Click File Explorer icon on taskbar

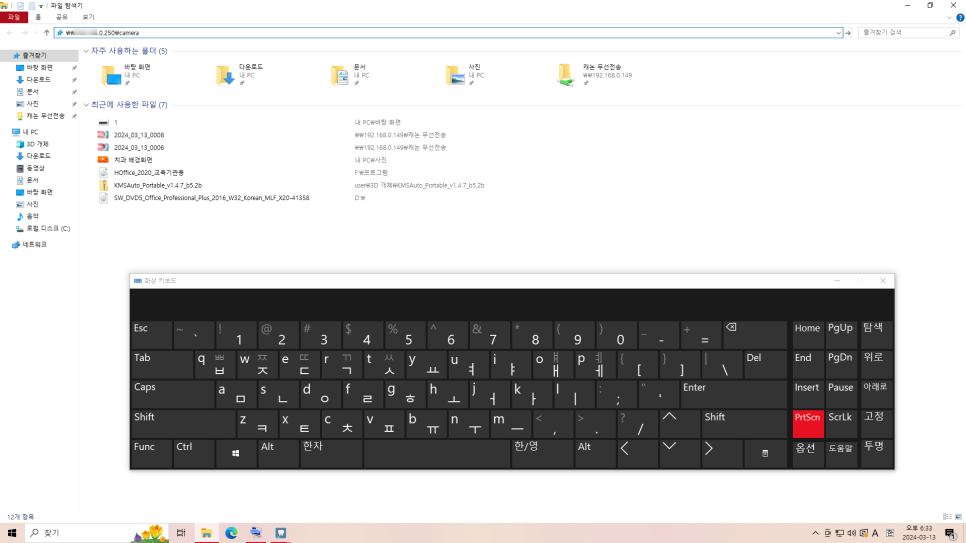click(206, 533)
